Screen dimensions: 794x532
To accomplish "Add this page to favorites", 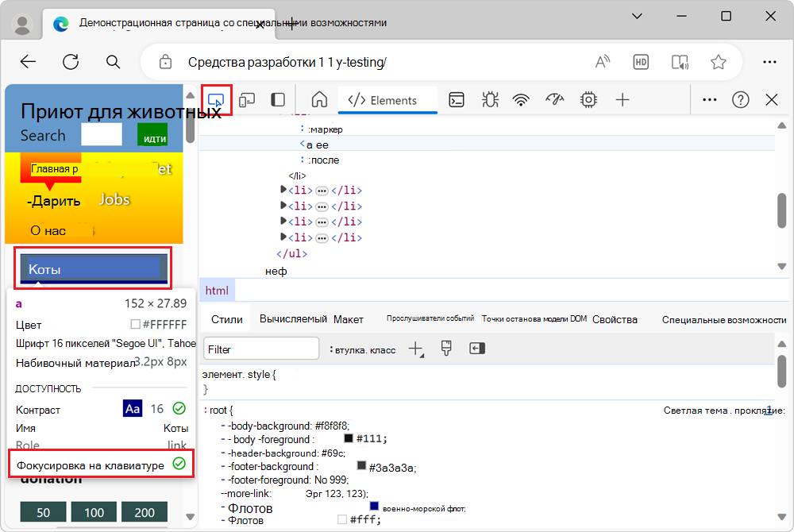I will [x=718, y=62].
